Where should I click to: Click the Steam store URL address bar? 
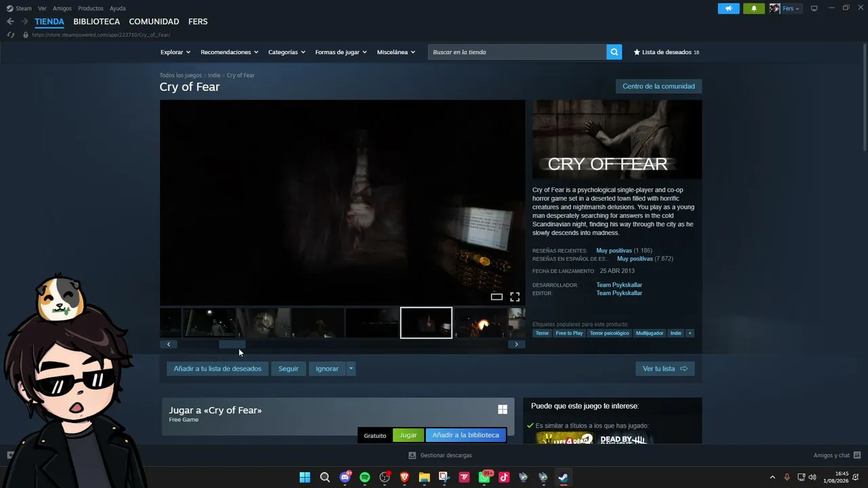pos(100,35)
